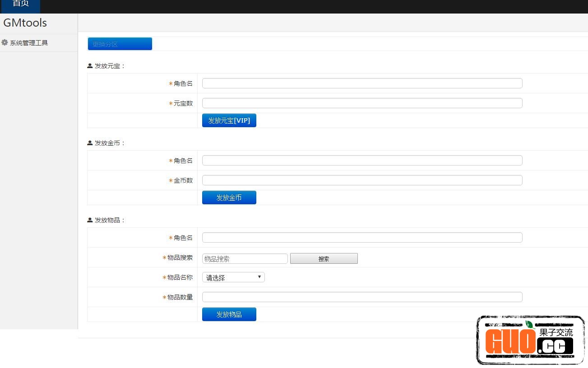
Task: Focus the 角色名 field under 发放金币
Action: [362, 161]
